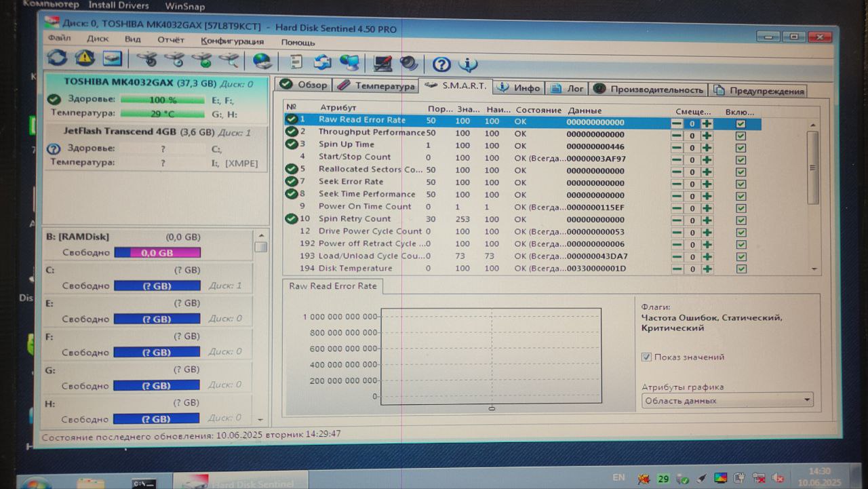Toggle the enable checkbox for Seek Time Performance
This screenshot has width=868, height=489.
tap(741, 196)
